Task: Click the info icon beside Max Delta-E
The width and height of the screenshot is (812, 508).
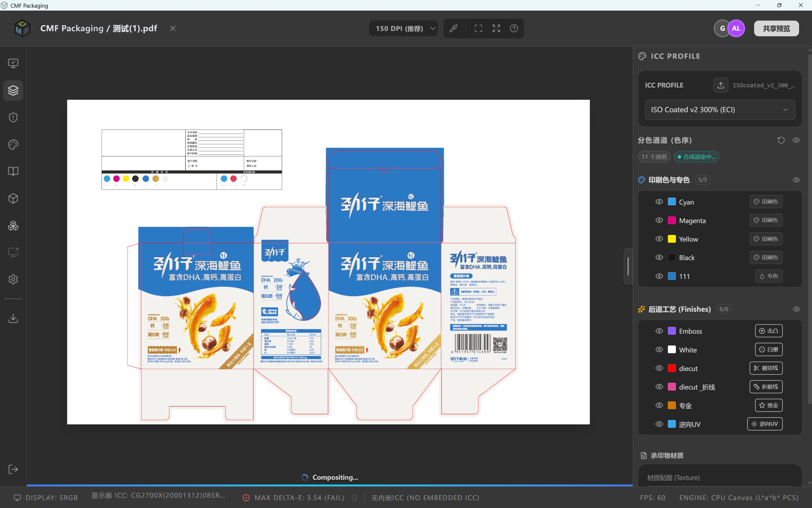Action: tap(355, 498)
